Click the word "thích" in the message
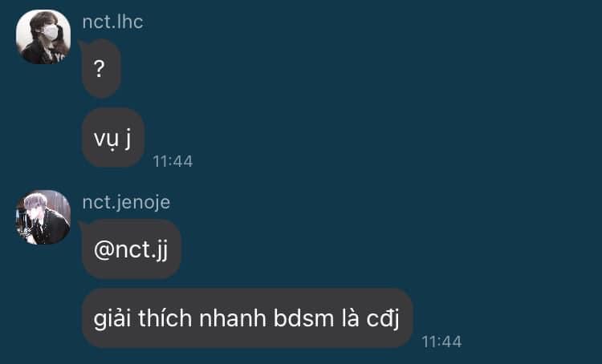 [x=165, y=318]
